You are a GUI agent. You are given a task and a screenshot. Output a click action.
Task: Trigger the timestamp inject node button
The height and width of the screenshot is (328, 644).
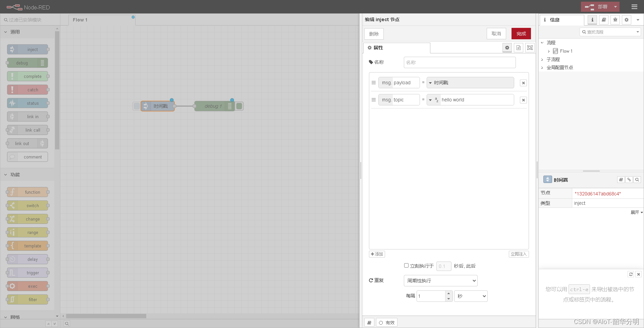(137, 106)
